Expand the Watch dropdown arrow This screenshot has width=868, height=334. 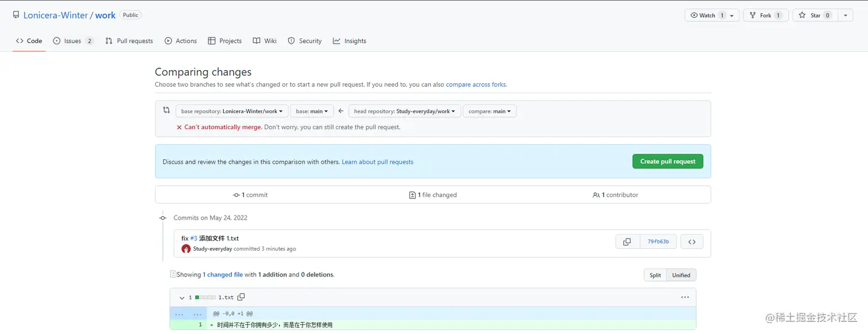click(733, 16)
